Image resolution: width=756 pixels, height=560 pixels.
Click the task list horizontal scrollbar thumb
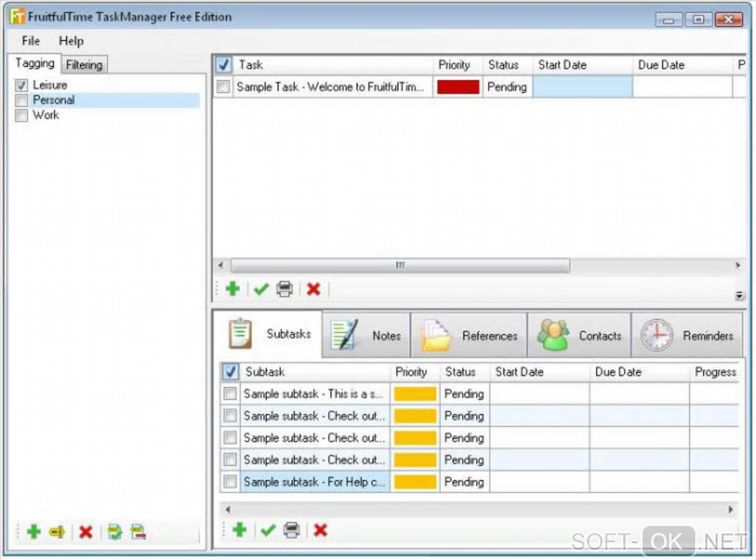(x=400, y=266)
